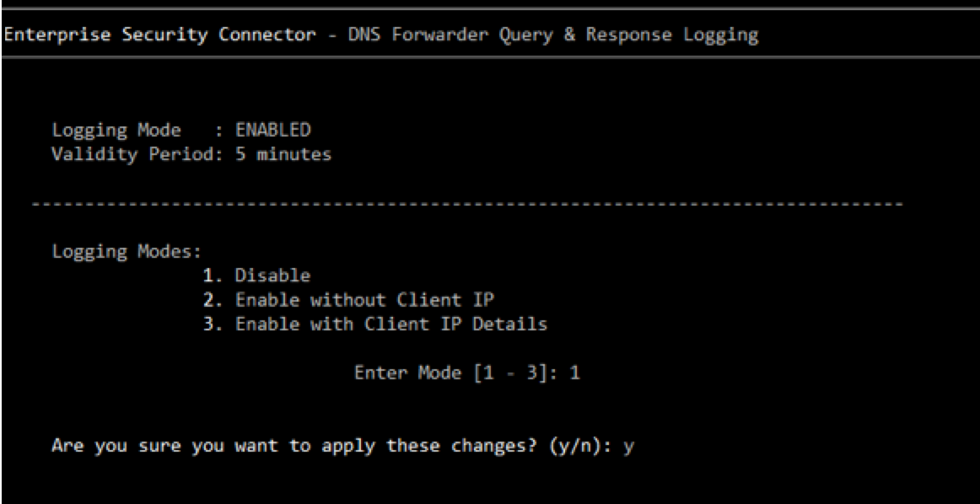
Task: Click the entered mode value after "Enter Mode"
Action: (x=574, y=373)
